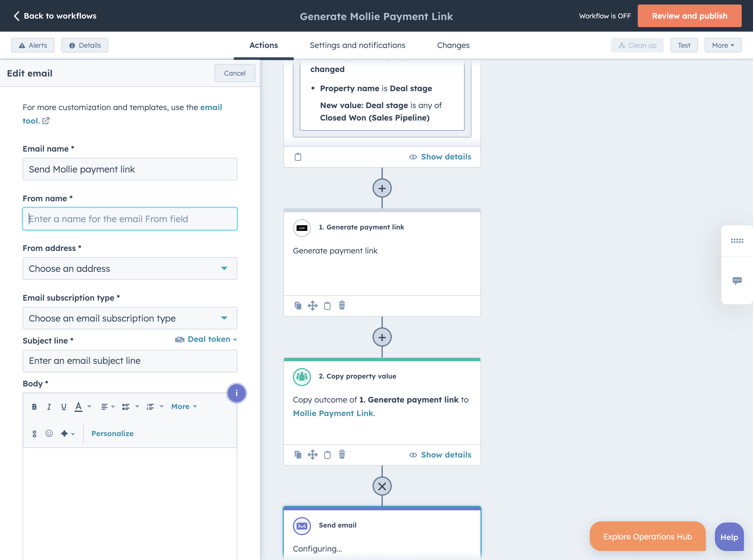Click into the email body text area

coord(130,504)
